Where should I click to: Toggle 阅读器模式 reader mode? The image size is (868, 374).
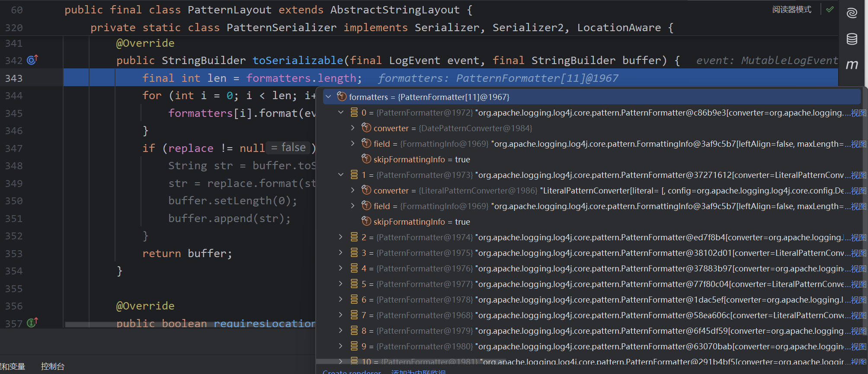tap(792, 10)
